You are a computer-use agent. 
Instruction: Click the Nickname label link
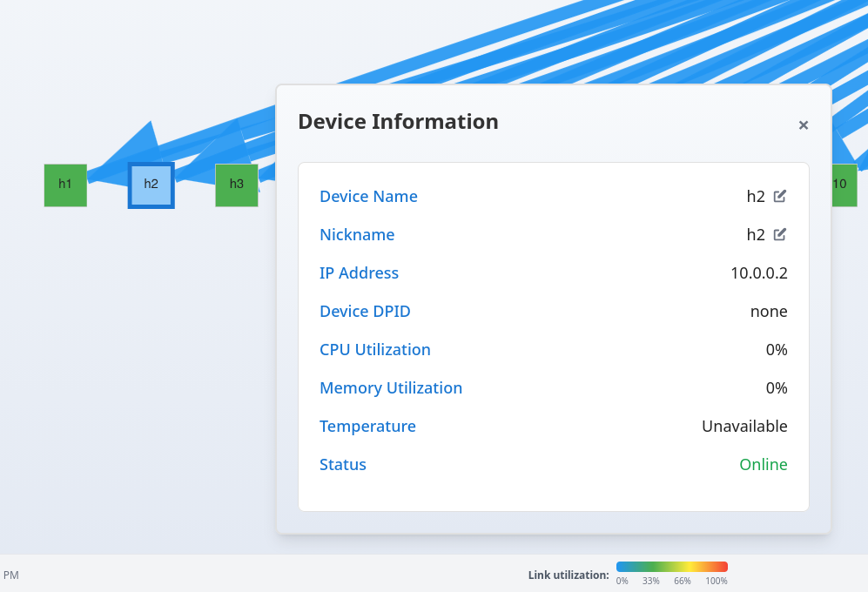point(357,234)
